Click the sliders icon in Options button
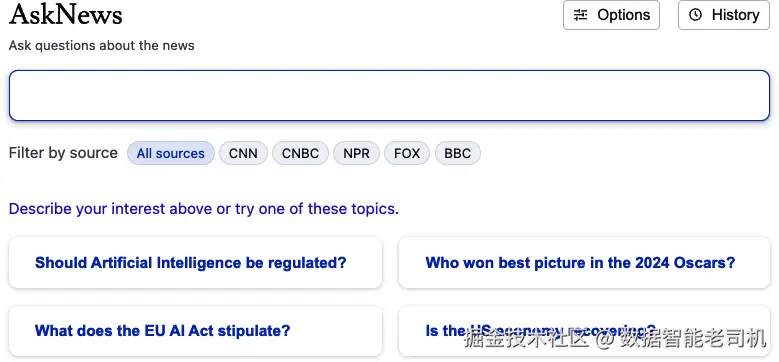This screenshot has height=362, width=779. click(580, 15)
